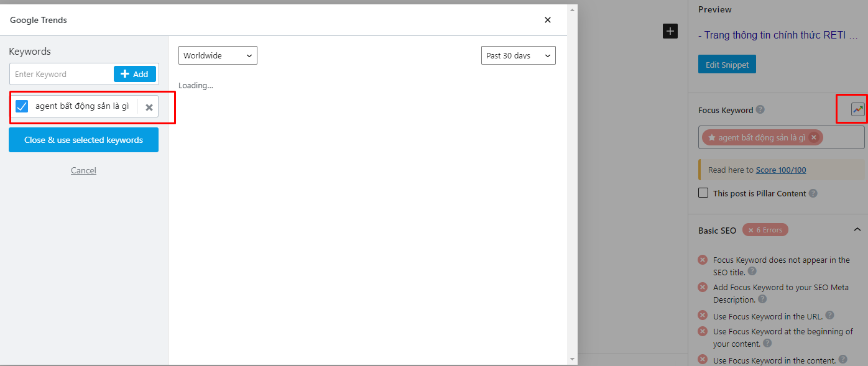Click the Focus Keyword label

726,110
